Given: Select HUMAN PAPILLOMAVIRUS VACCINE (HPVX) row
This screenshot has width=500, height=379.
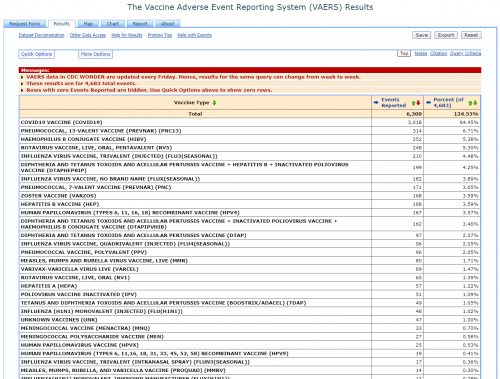Looking at the screenshot, I should (250, 345).
